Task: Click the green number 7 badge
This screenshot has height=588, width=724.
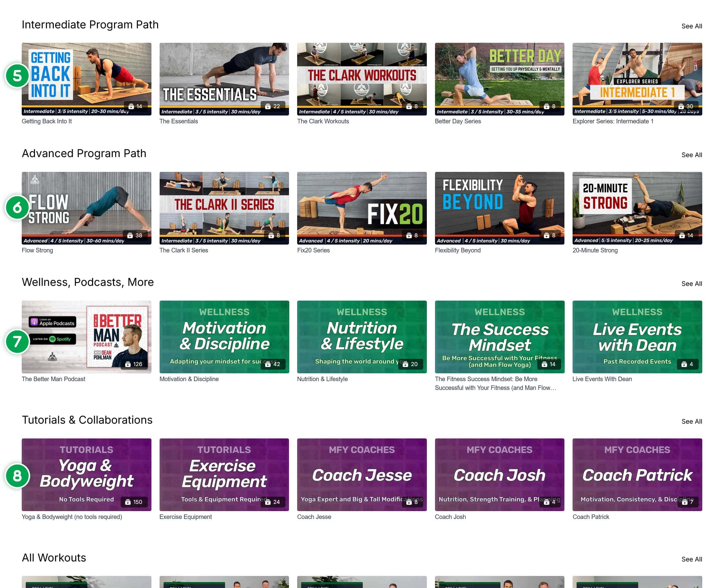Action: [x=17, y=341]
